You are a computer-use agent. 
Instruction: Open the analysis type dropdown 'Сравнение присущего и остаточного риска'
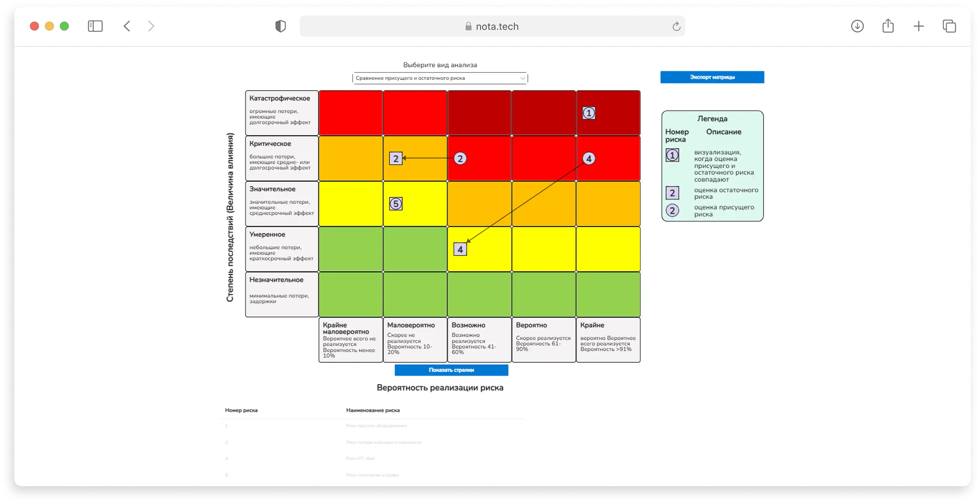pos(440,78)
